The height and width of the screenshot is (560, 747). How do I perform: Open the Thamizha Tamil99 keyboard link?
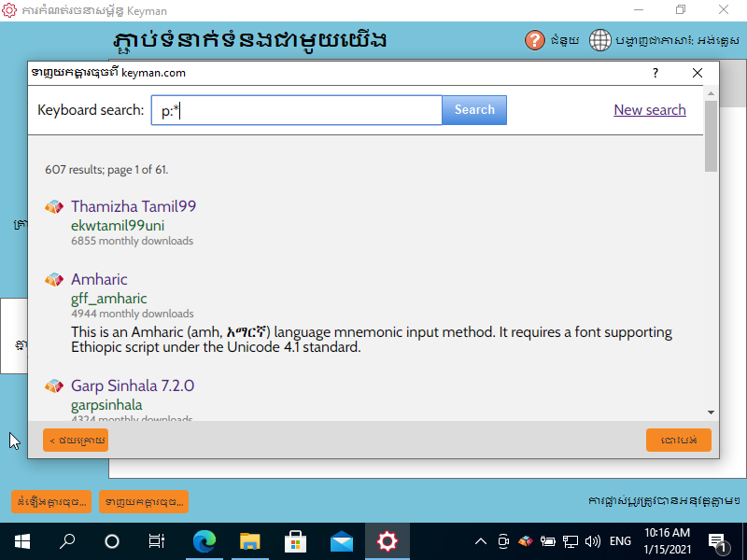pos(134,206)
